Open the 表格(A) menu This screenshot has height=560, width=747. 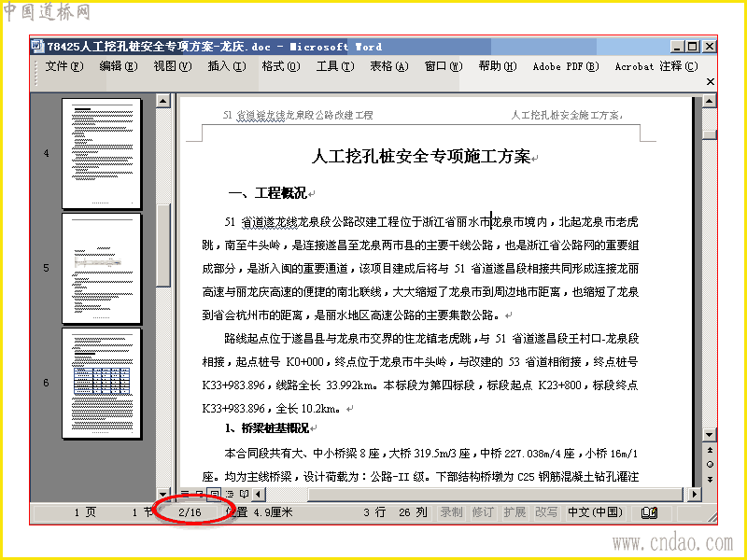click(389, 66)
